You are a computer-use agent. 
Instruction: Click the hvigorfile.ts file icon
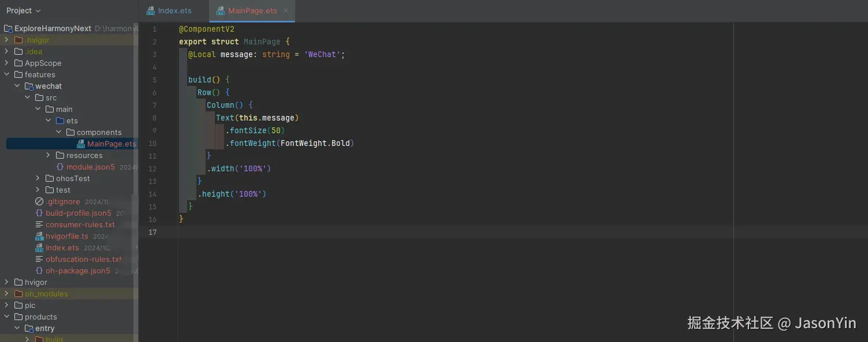[39, 236]
